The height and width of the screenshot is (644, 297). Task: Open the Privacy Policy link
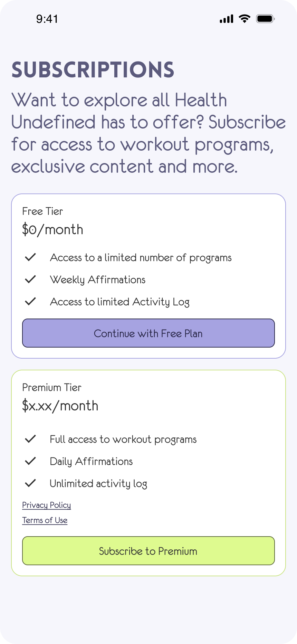pyautogui.click(x=46, y=505)
